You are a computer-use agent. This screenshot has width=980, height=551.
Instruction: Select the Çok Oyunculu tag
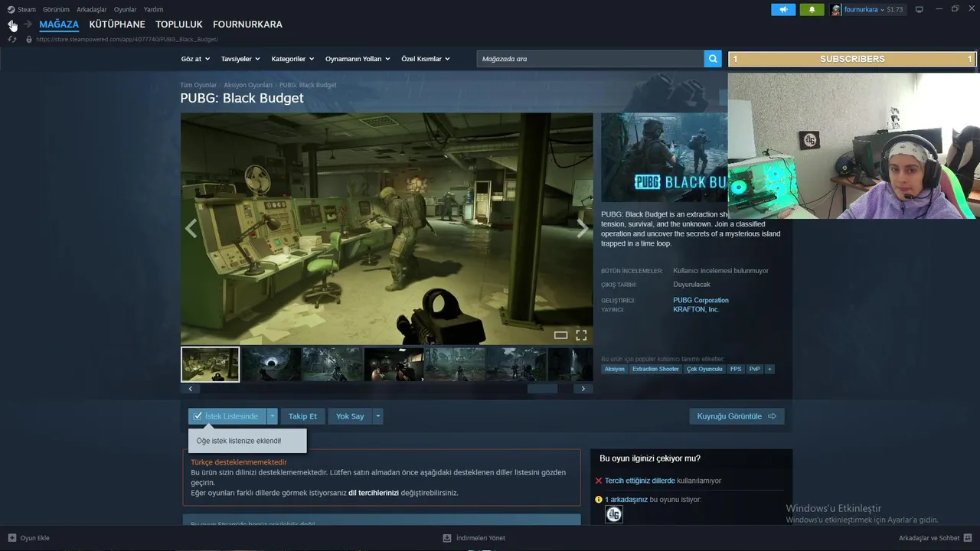[x=704, y=369]
